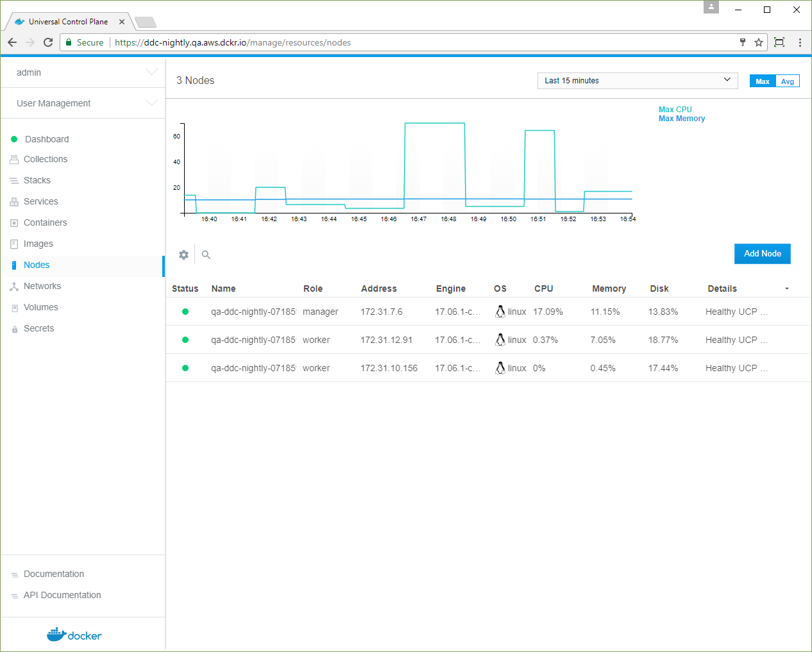Click the Docker logo in sidebar footer
This screenshot has height=652, width=812.
[74, 635]
